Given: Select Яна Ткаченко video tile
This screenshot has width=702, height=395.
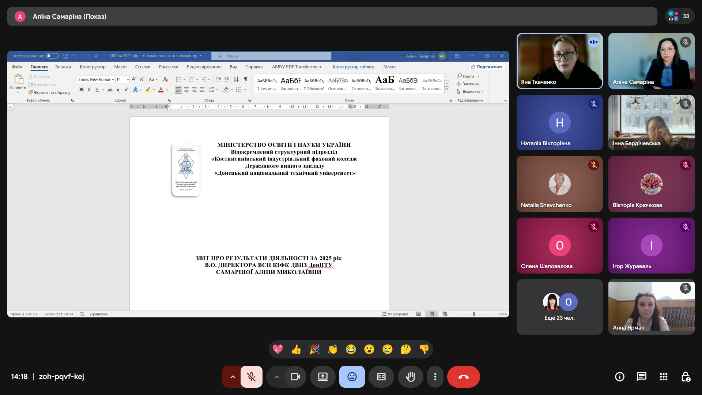Looking at the screenshot, I should [x=560, y=61].
